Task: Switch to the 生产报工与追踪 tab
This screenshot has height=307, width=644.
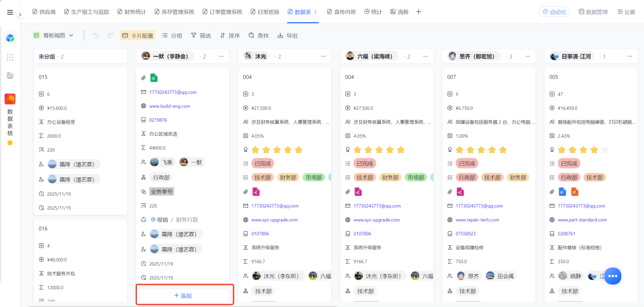Action: pos(86,12)
